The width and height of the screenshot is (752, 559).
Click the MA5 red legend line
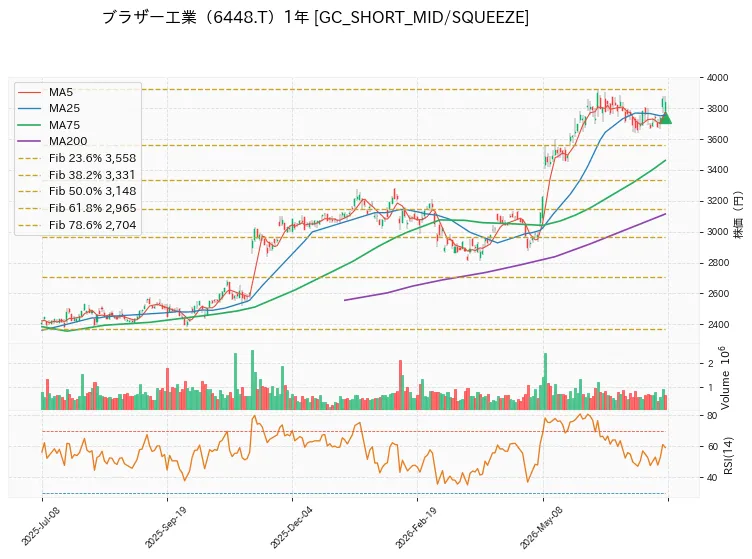(x=29, y=92)
